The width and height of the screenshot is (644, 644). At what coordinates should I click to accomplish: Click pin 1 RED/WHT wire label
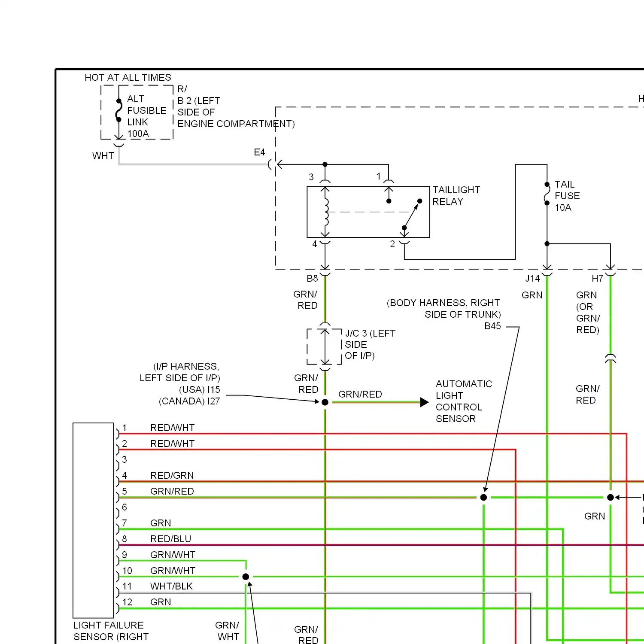(172, 428)
